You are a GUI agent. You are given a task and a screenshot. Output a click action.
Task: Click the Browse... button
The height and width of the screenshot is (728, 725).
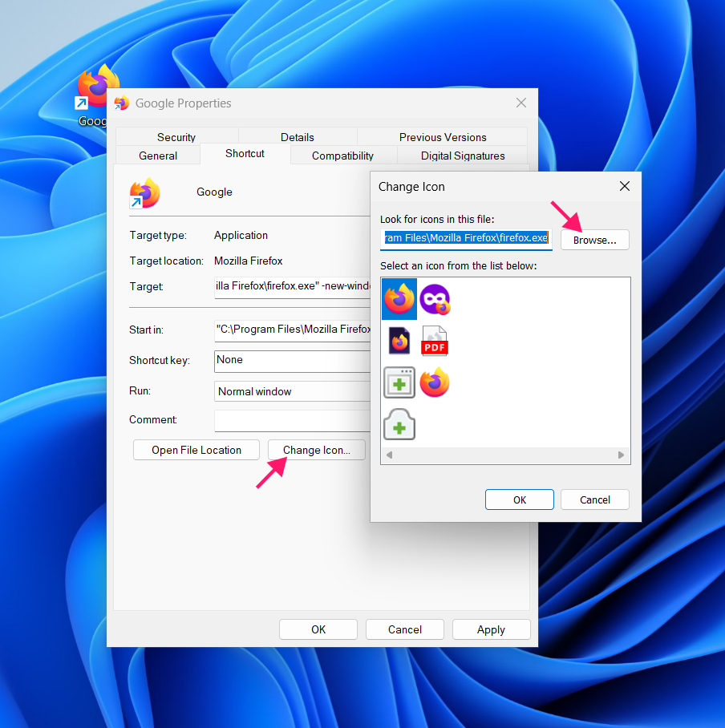(x=594, y=240)
